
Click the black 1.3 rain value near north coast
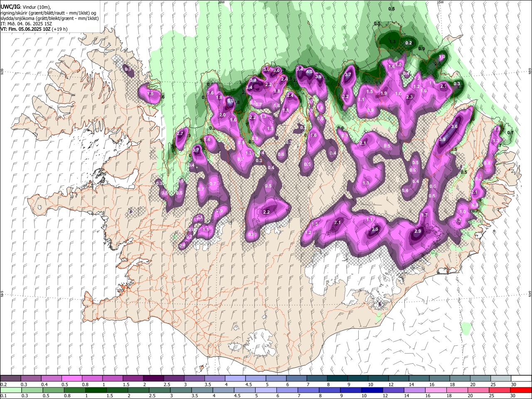[392, 42]
